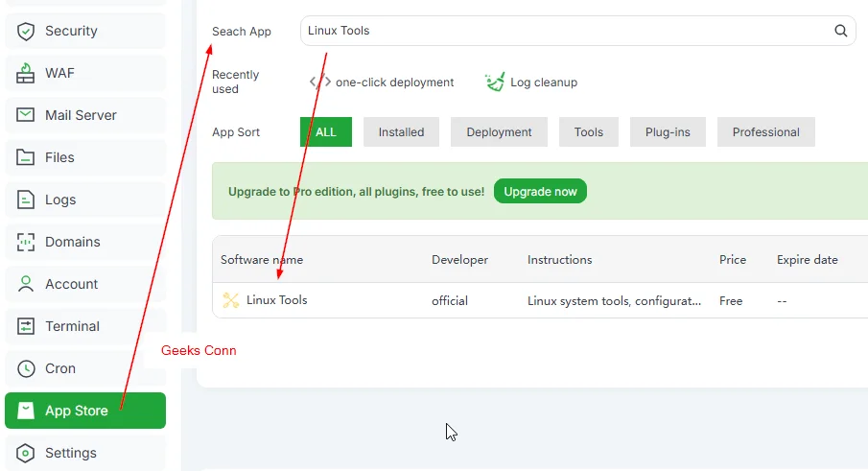Click the Domains icon in sidebar
Image resolution: width=868 pixels, height=471 pixels.
click(x=26, y=242)
